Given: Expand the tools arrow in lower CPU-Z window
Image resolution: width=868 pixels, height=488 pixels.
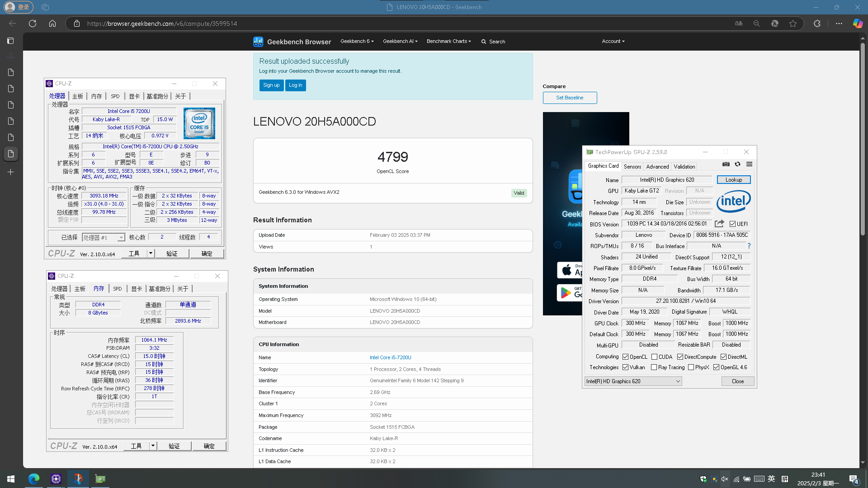Looking at the screenshot, I should 153,446.
